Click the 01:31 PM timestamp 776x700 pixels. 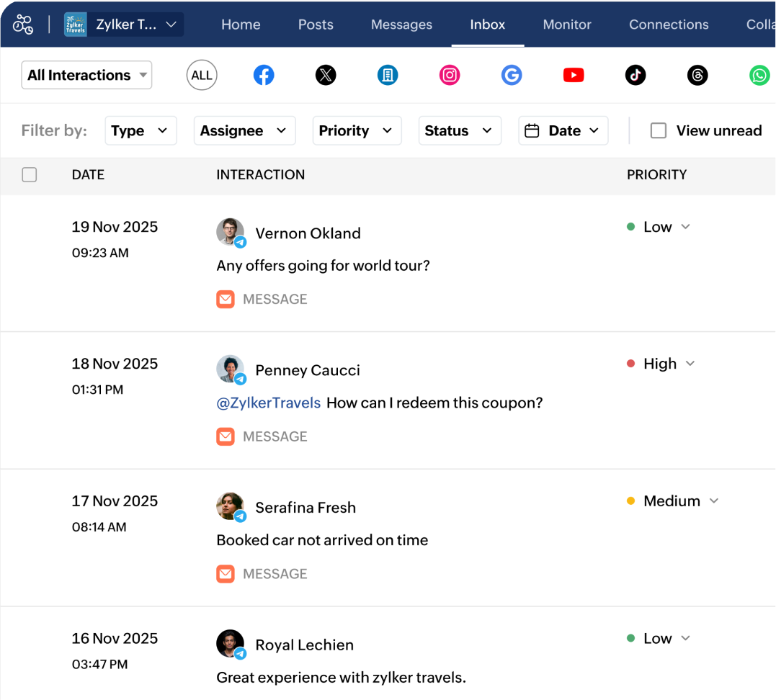tap(97, 390)
